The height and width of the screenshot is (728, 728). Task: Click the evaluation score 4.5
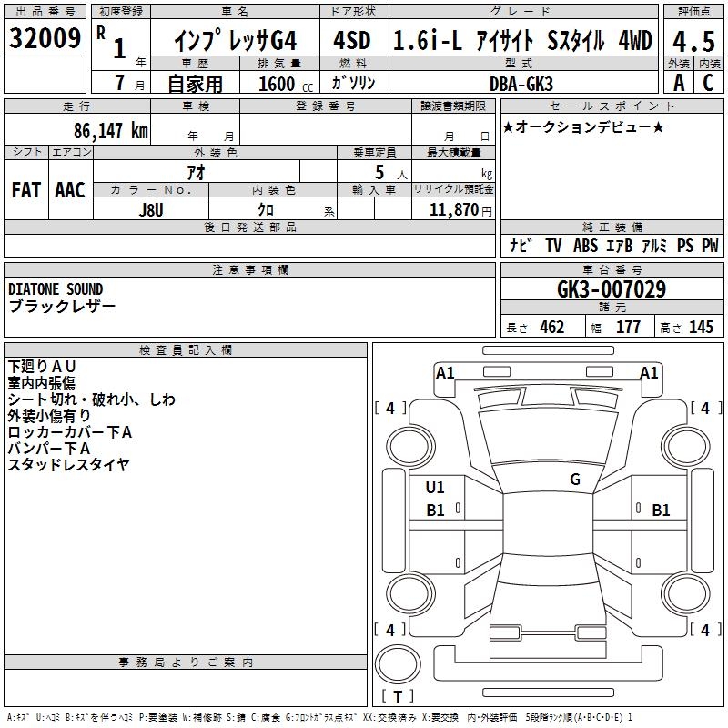coord(693,41)
